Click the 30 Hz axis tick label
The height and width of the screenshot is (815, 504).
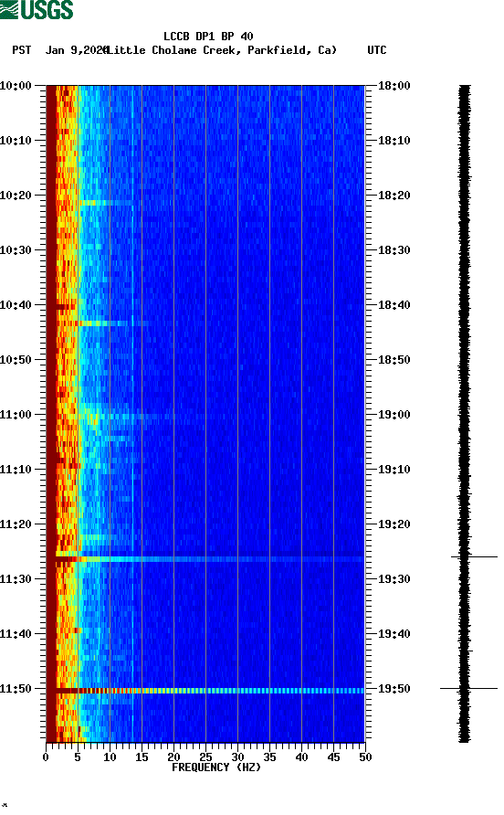point(237,757)
